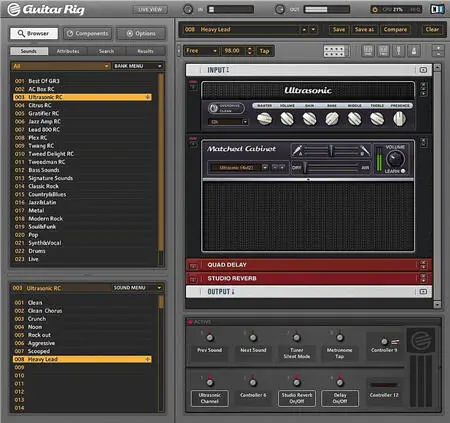Minimize the INPUT module with its corner icon
Viewport: 450px width, 423px height.
[x=423, y=70]
